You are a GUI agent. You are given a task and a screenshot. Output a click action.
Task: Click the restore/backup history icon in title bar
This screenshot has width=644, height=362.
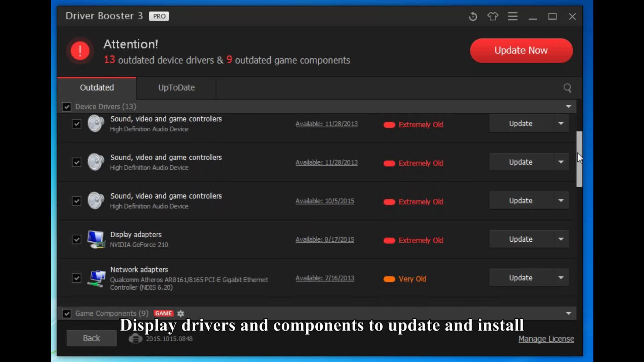(x=473, y=16)
